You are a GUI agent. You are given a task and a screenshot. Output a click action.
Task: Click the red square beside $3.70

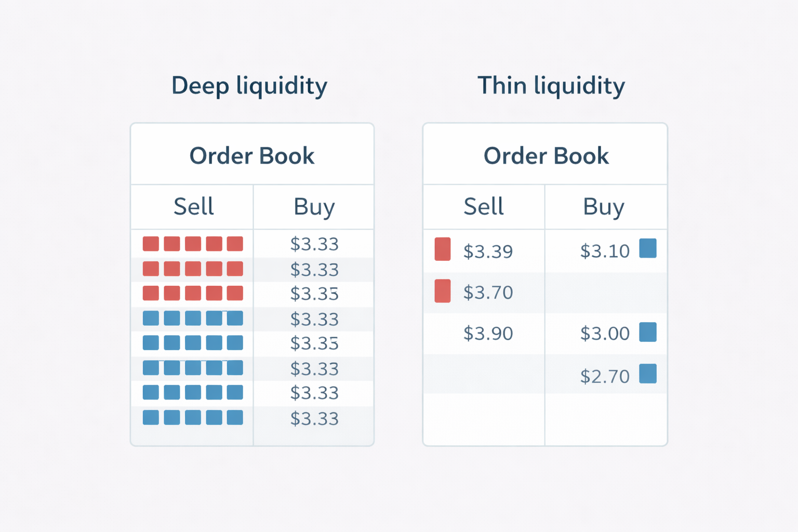point(443,291)
